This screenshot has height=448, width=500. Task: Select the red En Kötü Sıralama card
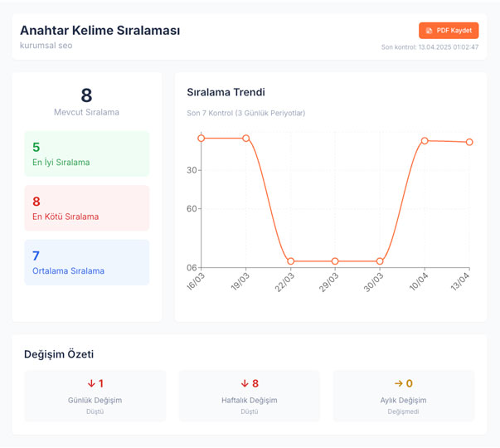coord(87,207)
